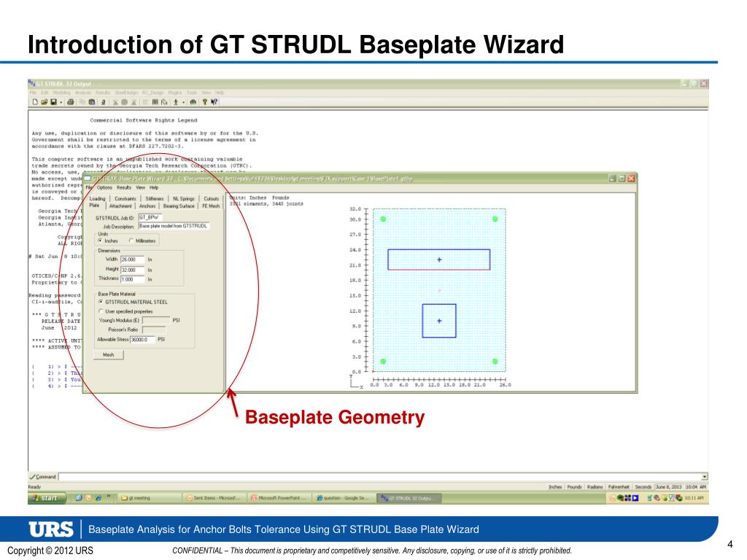The height and width of the screenshot is (560, 747).
Task: Click the Save diskette toolbar icon
Action: coord(53,102)
